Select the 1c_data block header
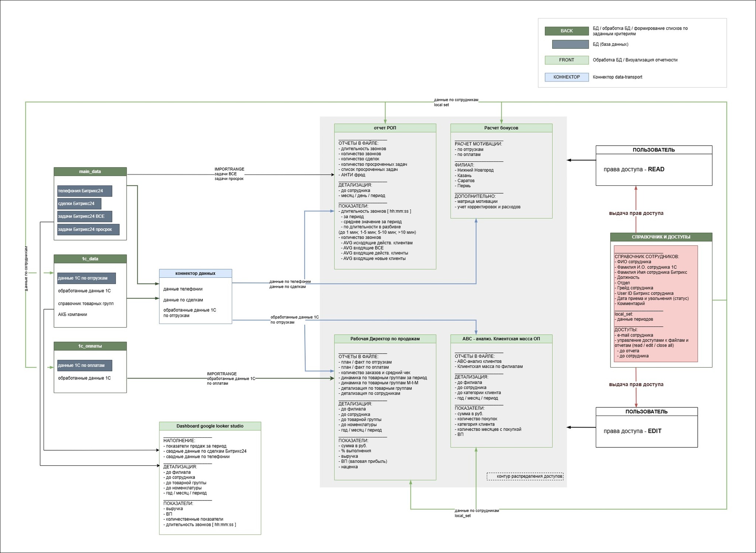The image size is (756, 553). point(90,259)
